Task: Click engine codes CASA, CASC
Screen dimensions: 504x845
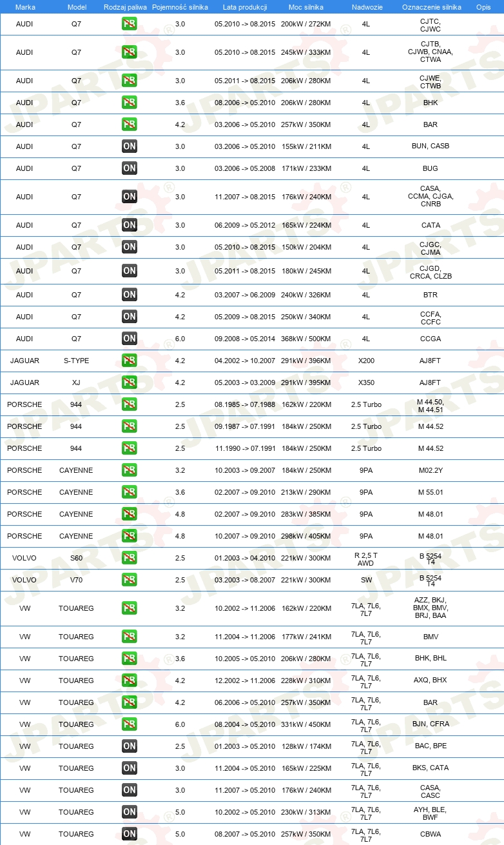Action: coord(431,791)
